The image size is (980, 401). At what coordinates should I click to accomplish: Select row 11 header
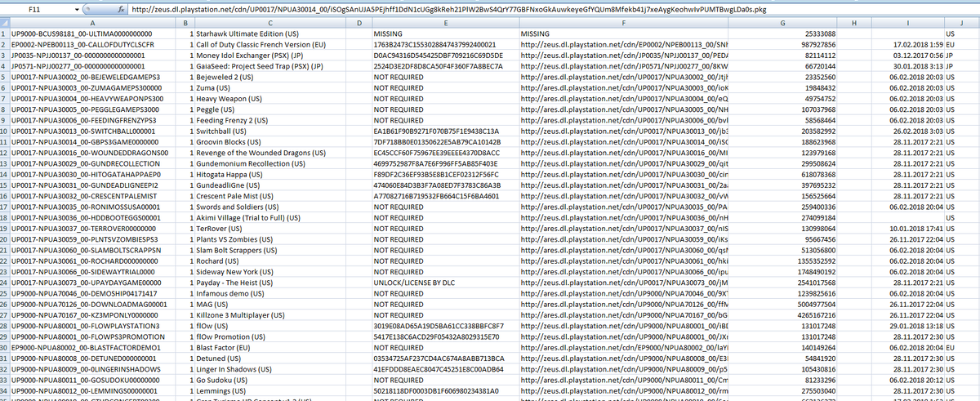[x=5, y=141]
